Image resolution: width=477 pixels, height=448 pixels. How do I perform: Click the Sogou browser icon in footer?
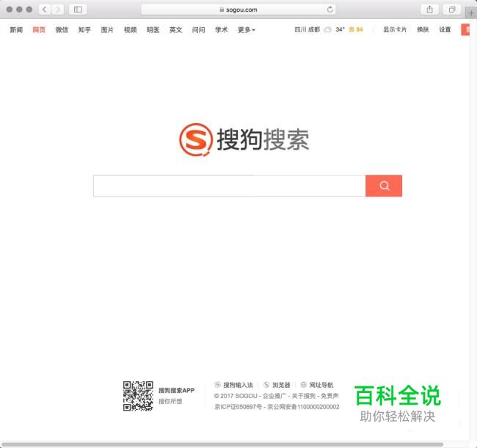(266, 385)
